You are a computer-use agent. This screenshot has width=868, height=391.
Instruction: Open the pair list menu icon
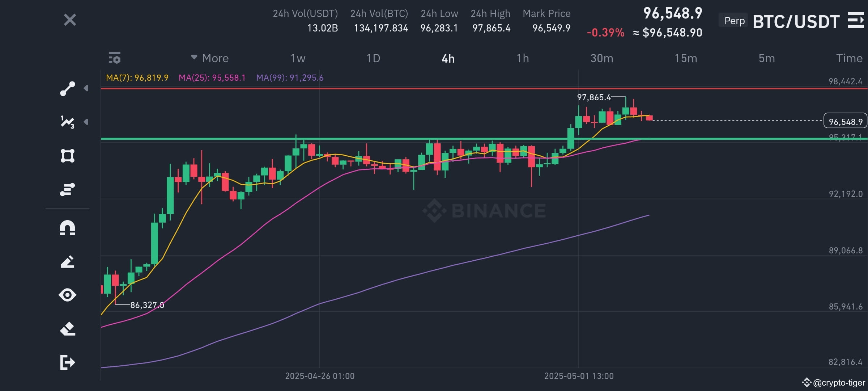pos(856,20)
